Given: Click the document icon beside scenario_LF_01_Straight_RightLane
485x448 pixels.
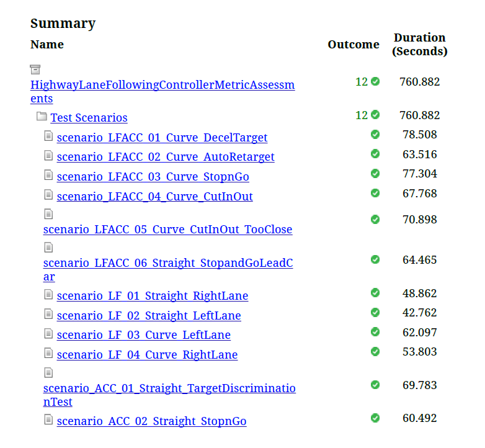Looking at the screenshot, I should click(48, 295).
